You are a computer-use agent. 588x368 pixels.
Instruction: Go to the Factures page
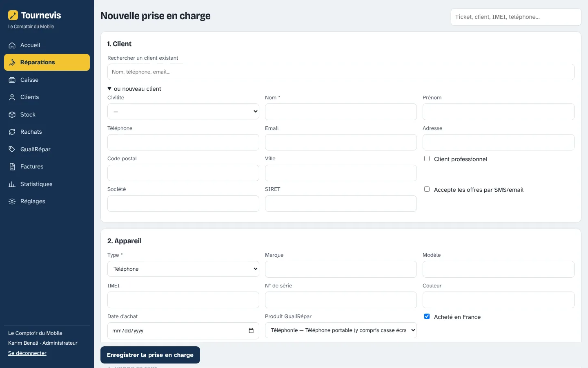(x=47, y=167)
